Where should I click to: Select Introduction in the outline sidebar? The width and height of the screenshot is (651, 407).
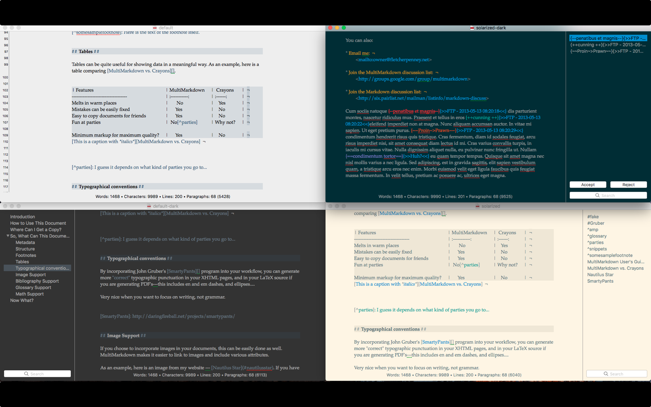(x=23, y=217)
